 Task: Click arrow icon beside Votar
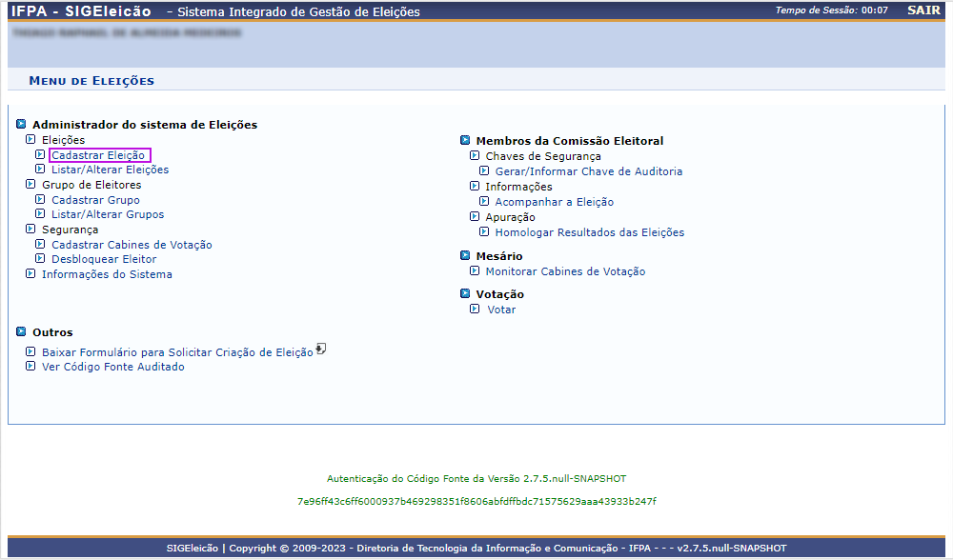475,309
